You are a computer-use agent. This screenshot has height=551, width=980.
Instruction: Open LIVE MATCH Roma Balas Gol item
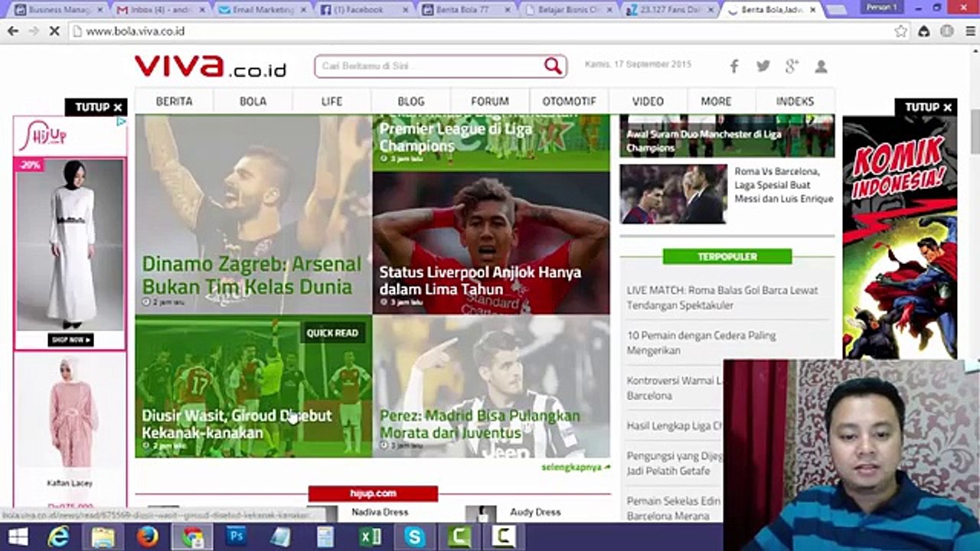pos(722,298)
